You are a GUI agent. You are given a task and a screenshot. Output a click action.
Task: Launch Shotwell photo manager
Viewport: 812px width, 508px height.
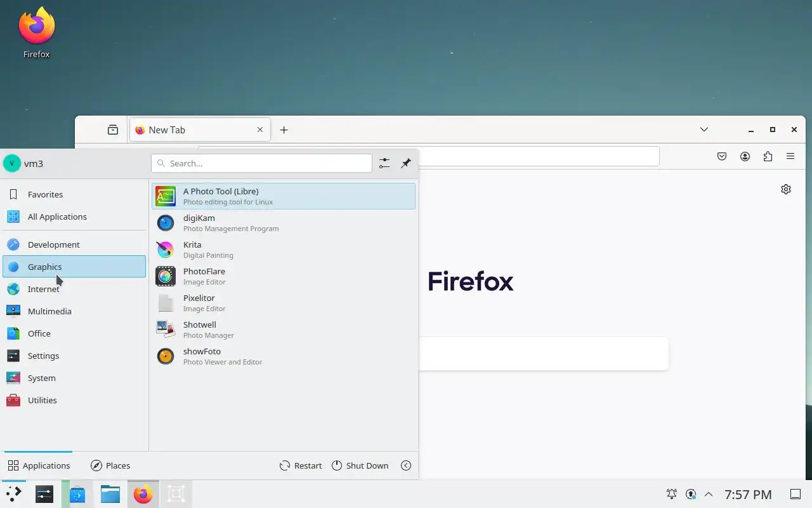[284, 330]
